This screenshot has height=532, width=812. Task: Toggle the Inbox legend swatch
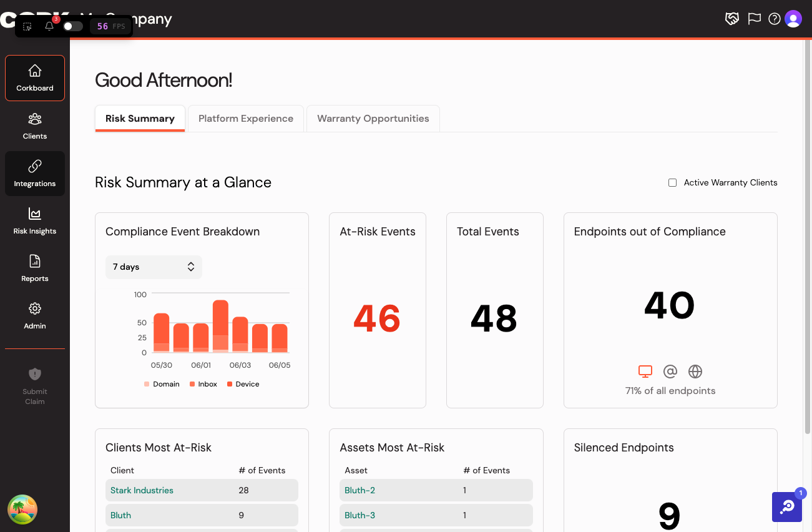coord(192,384)
